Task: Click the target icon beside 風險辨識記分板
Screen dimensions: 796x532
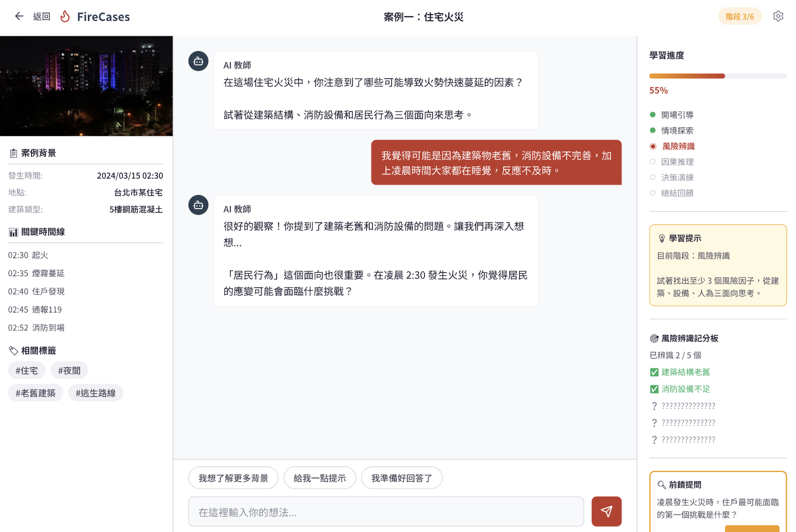Action: coord(654,339)
